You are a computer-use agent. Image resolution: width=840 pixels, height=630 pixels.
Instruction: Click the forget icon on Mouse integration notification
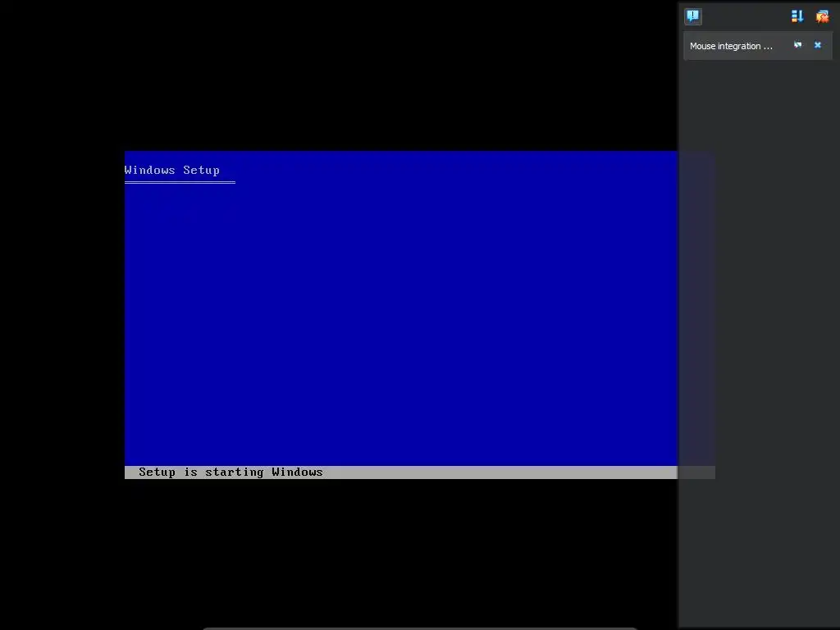point(797,45)
